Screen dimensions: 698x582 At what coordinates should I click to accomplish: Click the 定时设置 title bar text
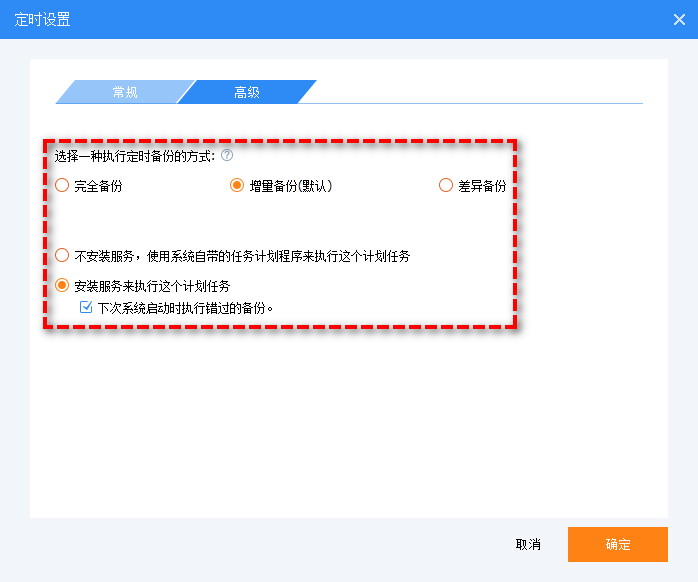[x=42, y=20]
